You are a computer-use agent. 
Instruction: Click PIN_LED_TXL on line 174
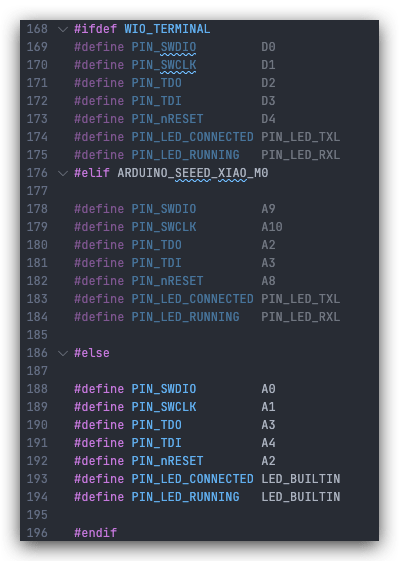tap(301, 137)
